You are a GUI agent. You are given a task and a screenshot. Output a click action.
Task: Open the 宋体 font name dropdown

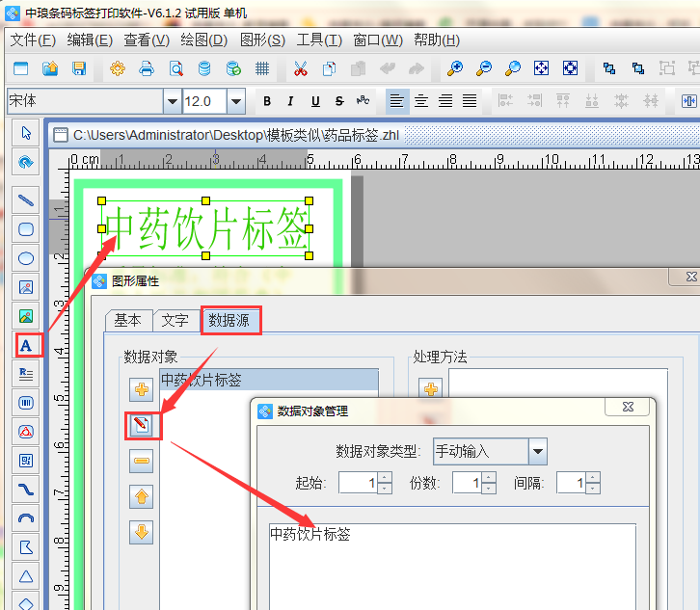tap(173, 101)
